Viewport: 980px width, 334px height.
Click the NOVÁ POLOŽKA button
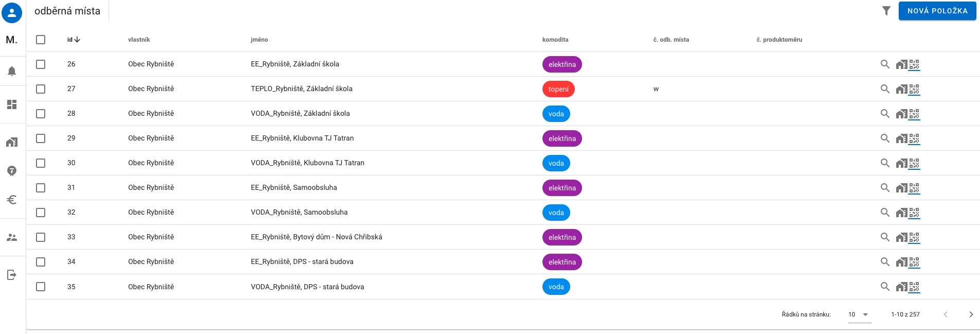pos(937,11)
